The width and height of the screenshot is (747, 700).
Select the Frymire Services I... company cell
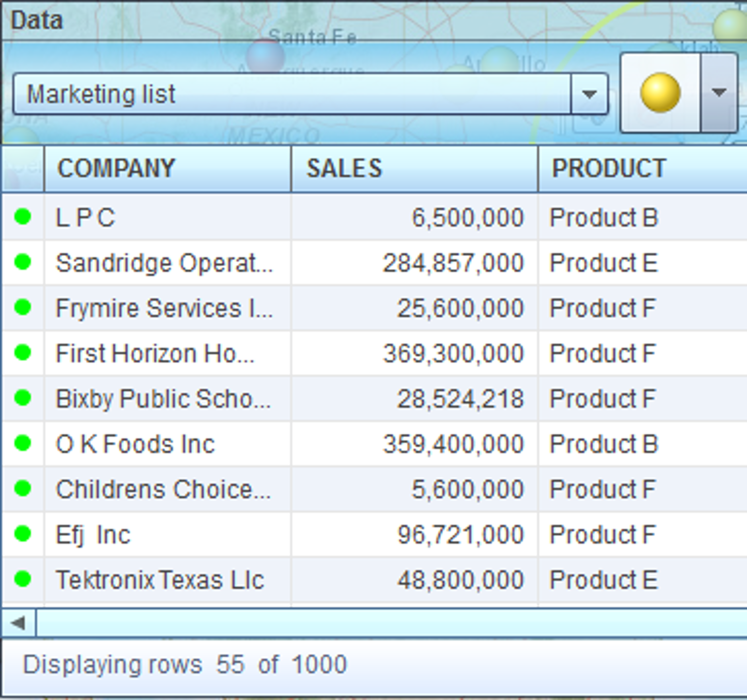click(x=168, y=308)
